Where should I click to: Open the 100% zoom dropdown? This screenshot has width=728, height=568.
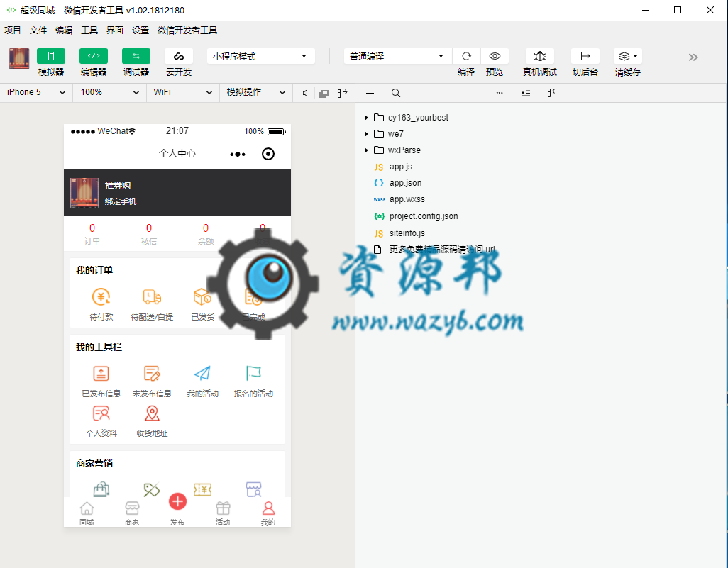pos(109,92)
